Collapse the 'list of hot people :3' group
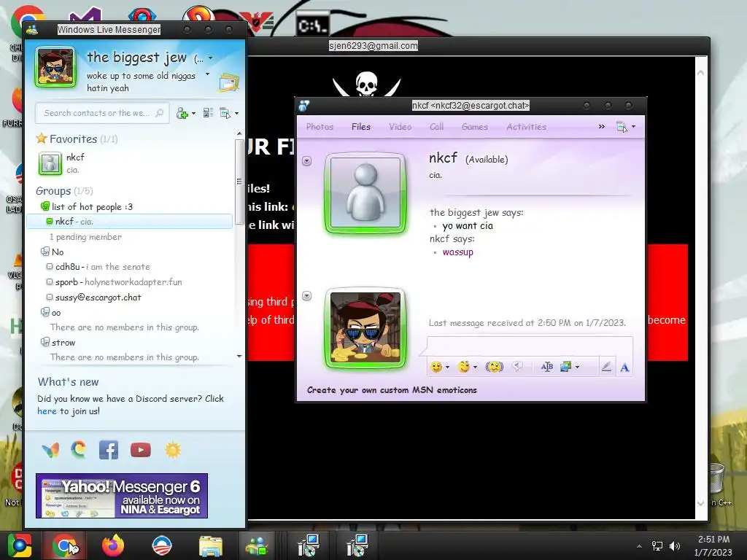747x560 pixels. [x=44, y=206]
